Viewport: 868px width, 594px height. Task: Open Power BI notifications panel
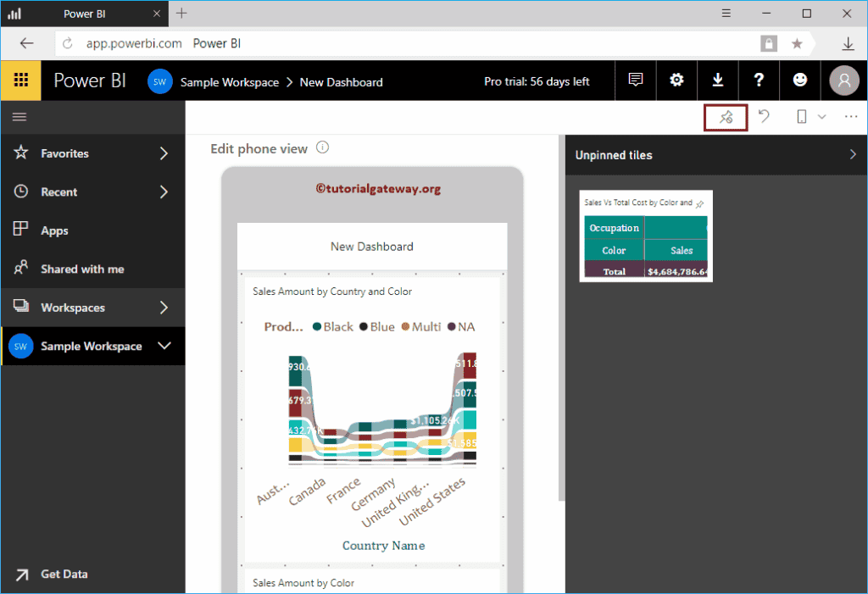tap(635, 80)
